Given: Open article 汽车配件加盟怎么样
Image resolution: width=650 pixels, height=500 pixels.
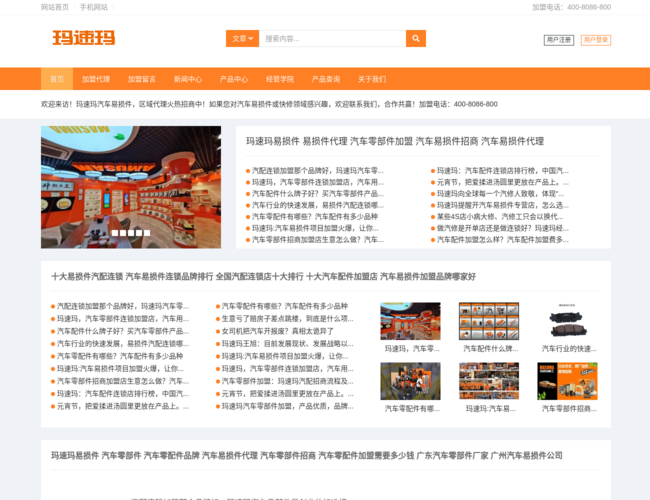Looking at the screenshot, I should coord(503,240).
